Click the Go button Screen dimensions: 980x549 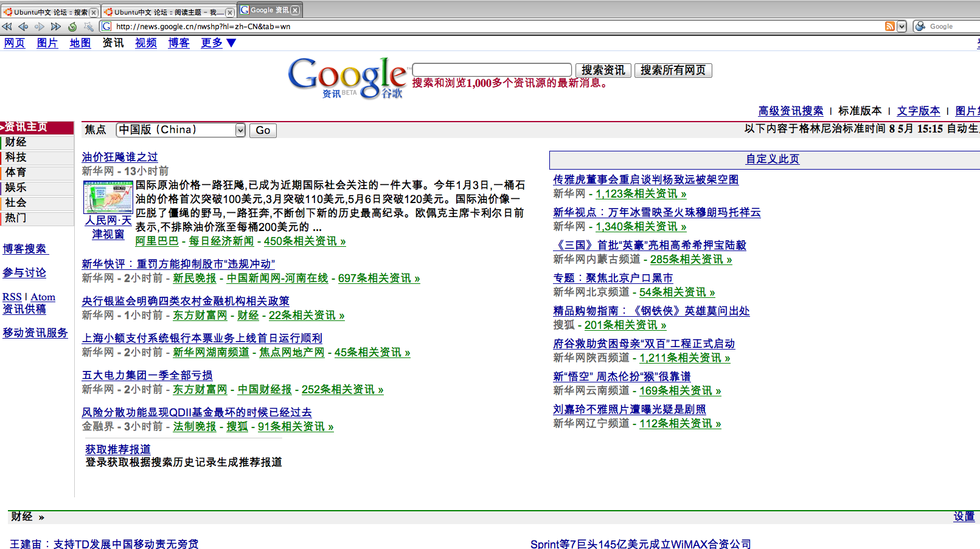pos(263,130)
